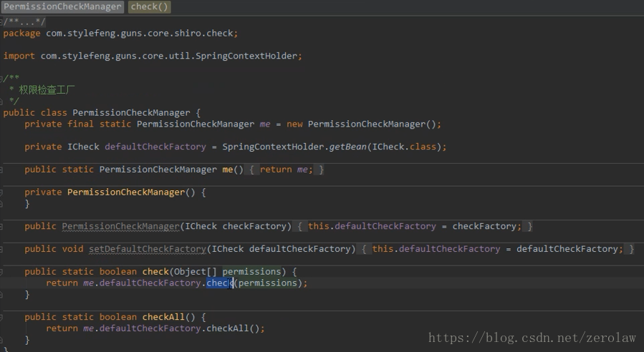Click the me() method name

pos(228,170)
